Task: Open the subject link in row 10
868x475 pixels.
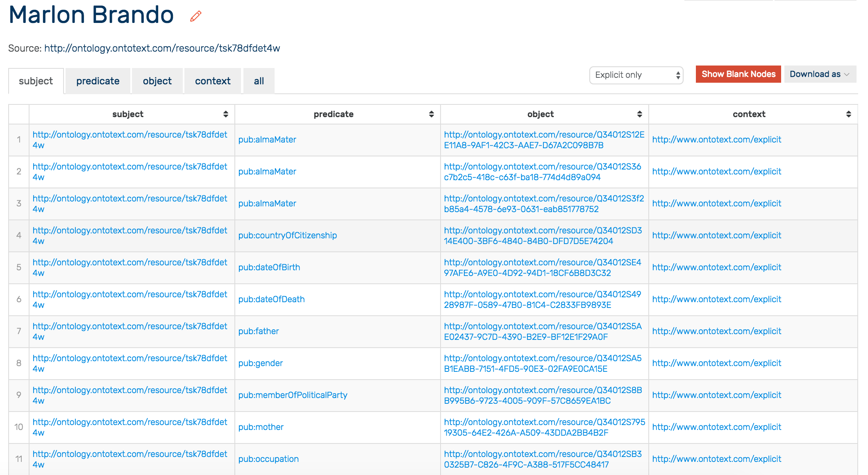Action: (130, 427)
